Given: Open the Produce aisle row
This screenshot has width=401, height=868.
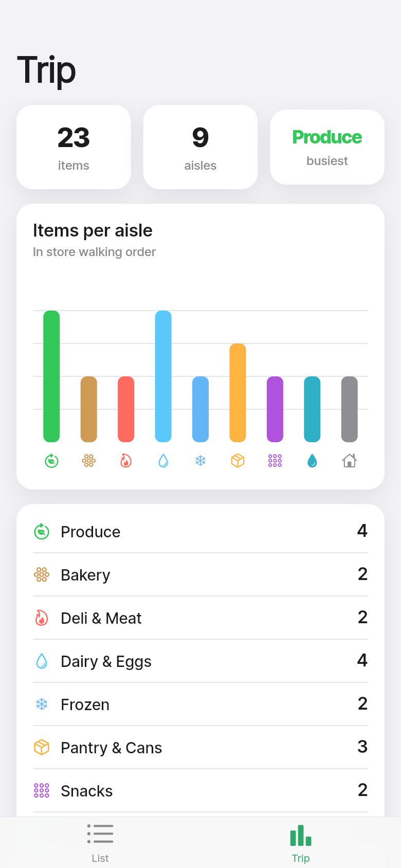Looking at the screenshot, I should pyautogui.click(x=200, y=532).
